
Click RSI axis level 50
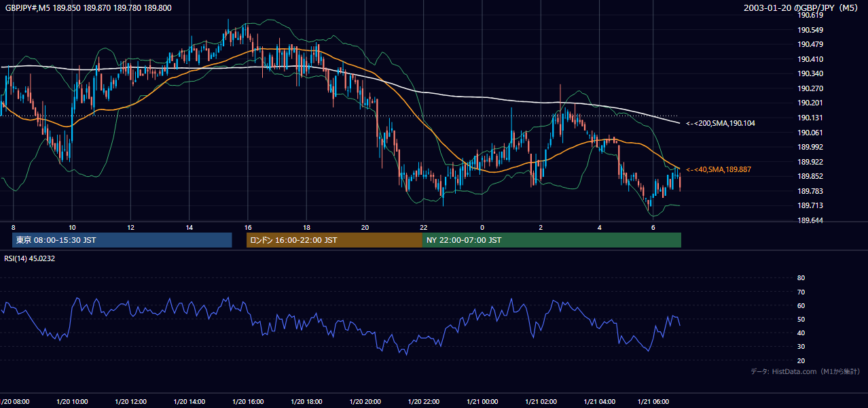pos(801,320)
